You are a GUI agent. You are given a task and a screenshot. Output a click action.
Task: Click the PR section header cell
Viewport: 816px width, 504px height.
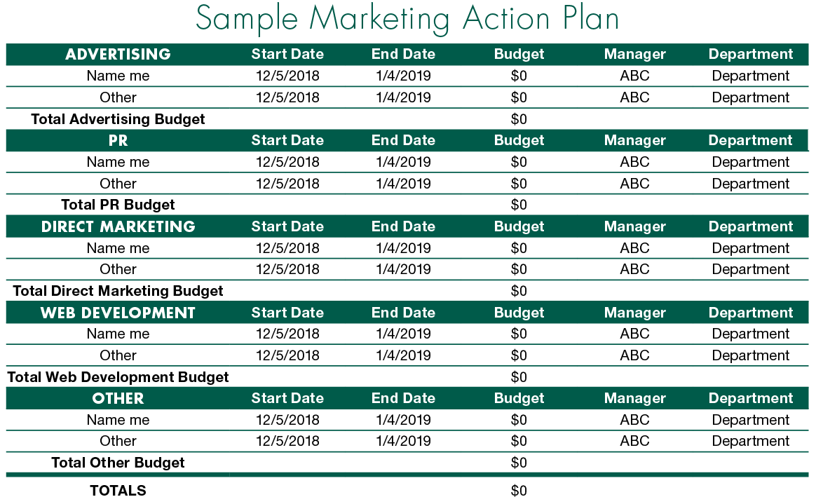[118, 140]
